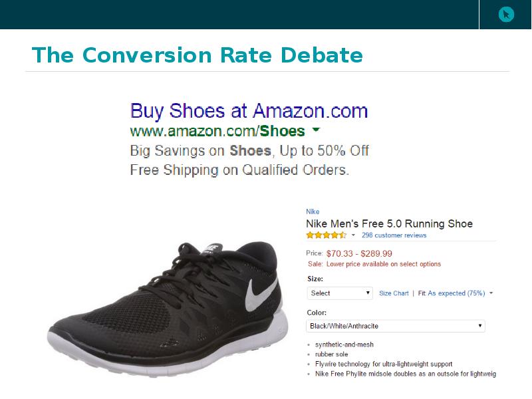Open the rating breakdown arrow beside stars
Screen dimensions: 532x399
click(x=353, y=235)
